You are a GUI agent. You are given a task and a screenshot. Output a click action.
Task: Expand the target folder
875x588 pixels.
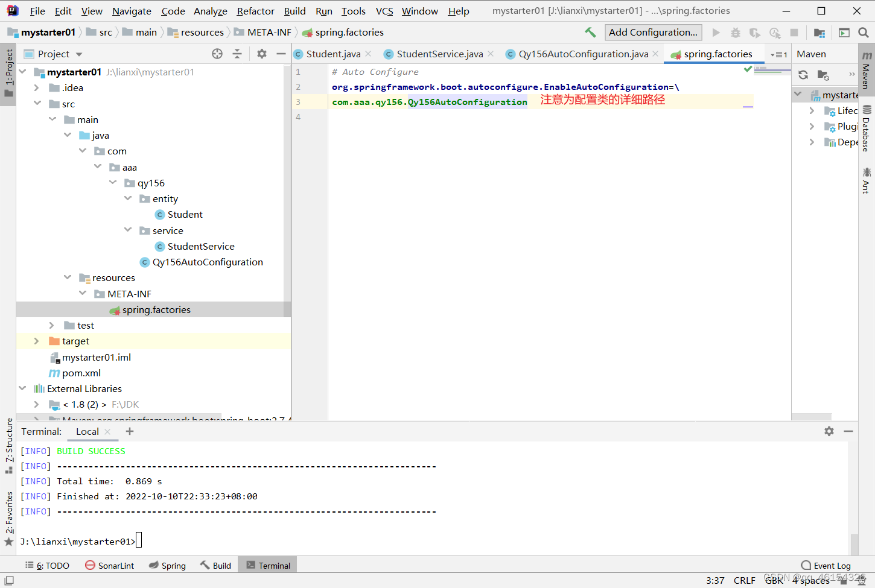pyautogui.click(x=36, y=341)
